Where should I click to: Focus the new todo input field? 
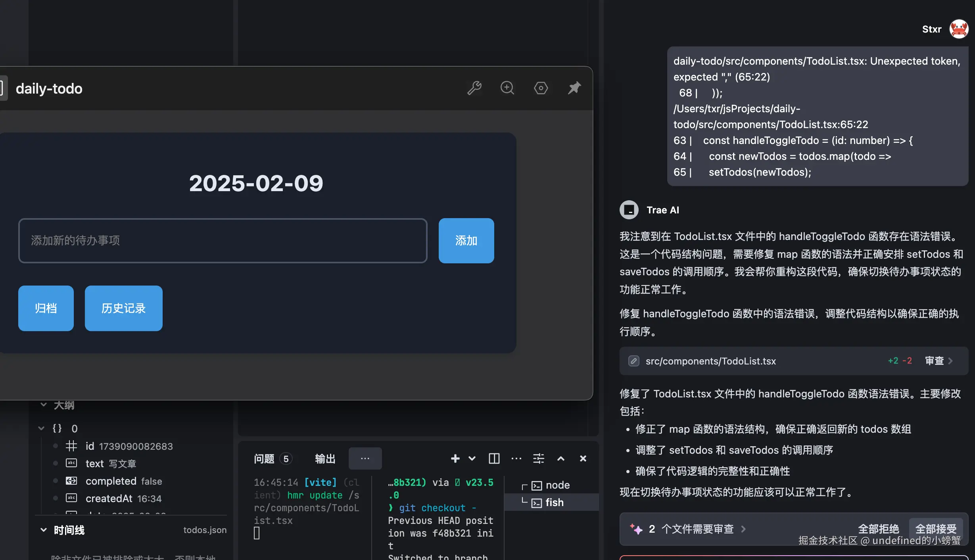[223, 241]
